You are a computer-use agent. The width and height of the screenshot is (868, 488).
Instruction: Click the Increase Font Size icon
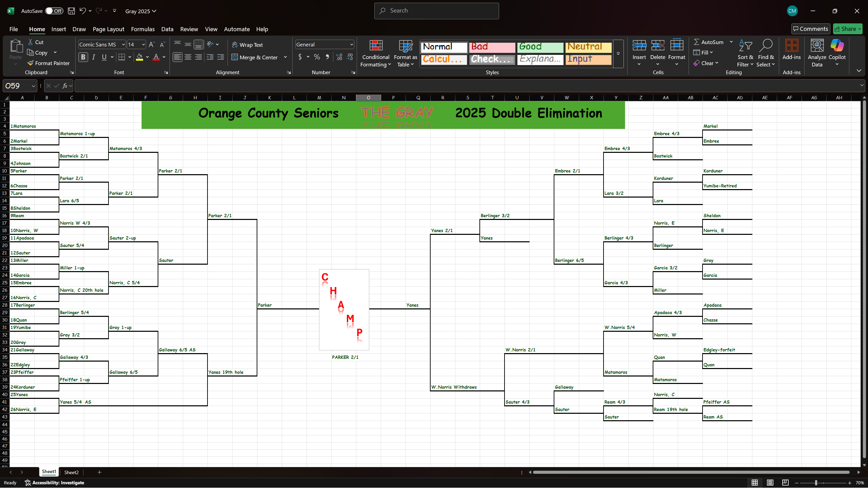coord(152,44)
